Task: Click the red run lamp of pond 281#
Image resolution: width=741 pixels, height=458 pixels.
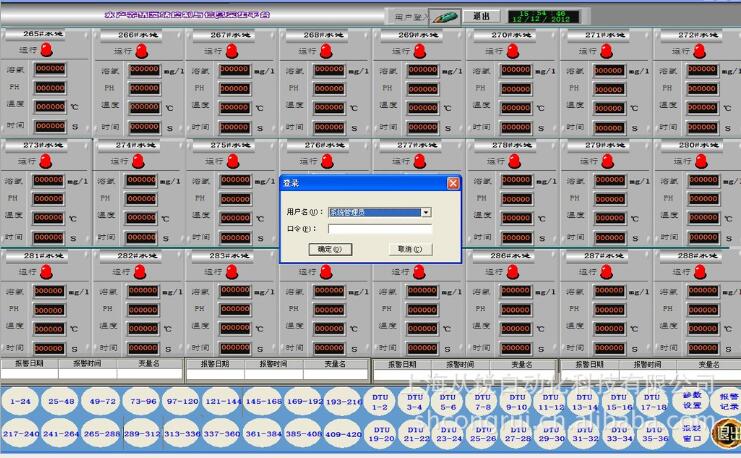Action: [47, 271]
